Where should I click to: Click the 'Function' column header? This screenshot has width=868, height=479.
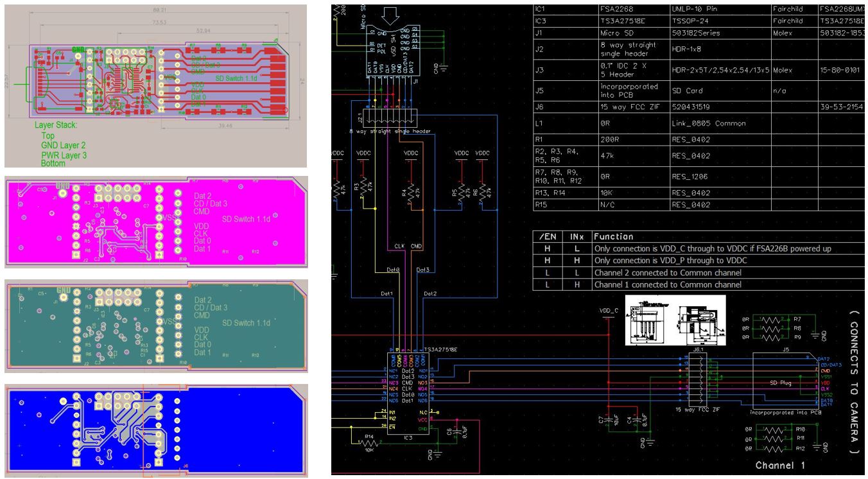614,236
